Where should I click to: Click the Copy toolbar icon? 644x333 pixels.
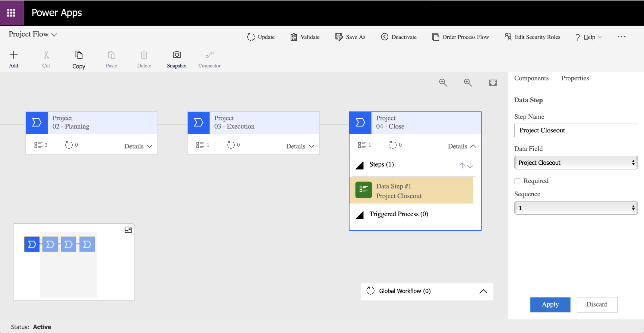tap(79, 55)
